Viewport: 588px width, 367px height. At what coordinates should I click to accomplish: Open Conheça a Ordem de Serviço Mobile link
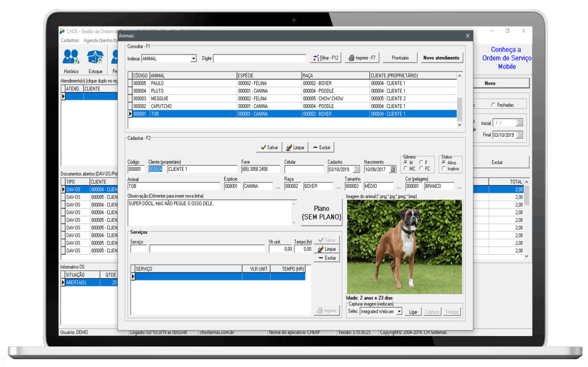pyautogui.click(x=506, y=58)
